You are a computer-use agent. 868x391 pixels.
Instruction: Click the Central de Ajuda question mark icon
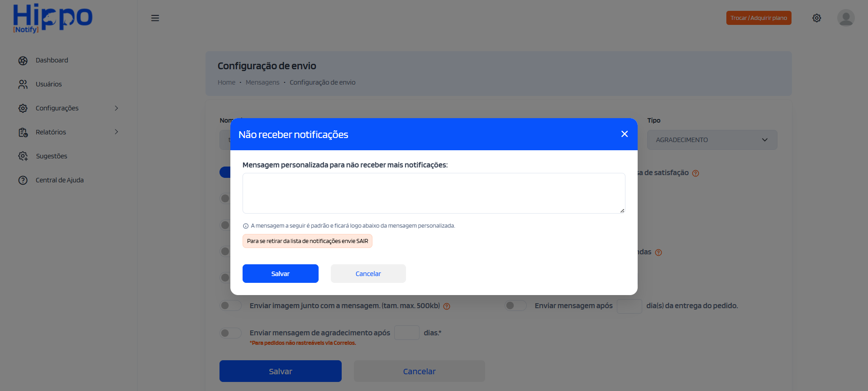coord(23,180)
